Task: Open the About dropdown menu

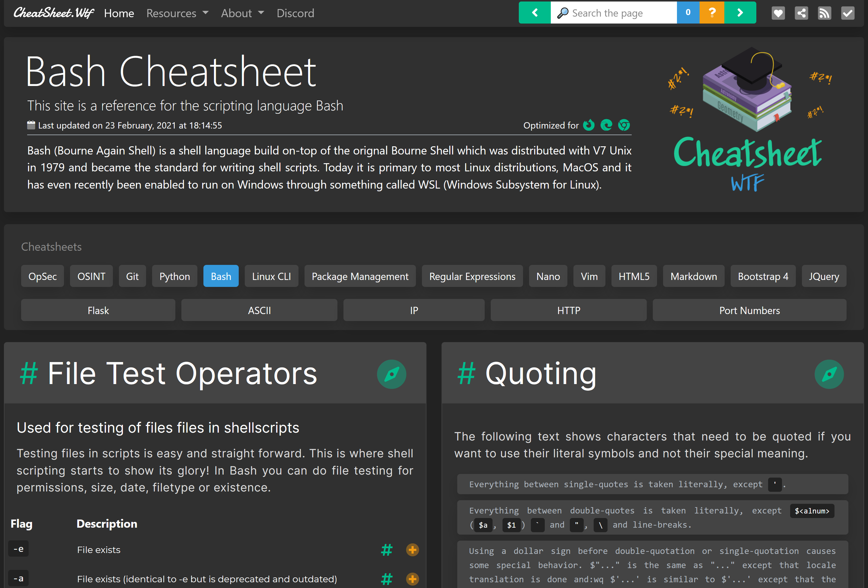Action: (x=242, y=14)
